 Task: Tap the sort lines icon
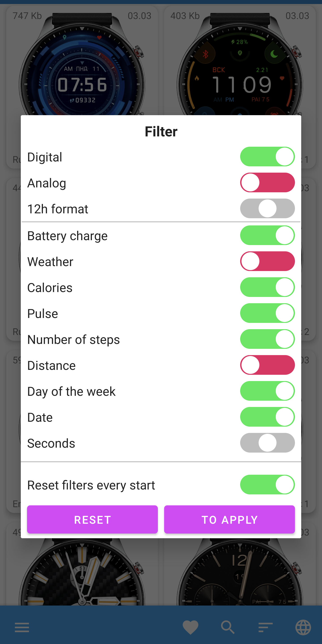[265, 627]
